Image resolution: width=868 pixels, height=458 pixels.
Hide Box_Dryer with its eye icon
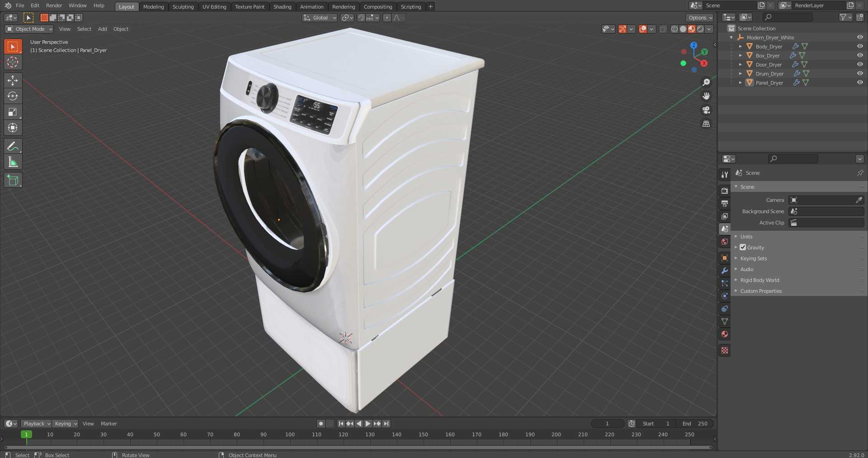pyautogui.click(x=860, y=55)
